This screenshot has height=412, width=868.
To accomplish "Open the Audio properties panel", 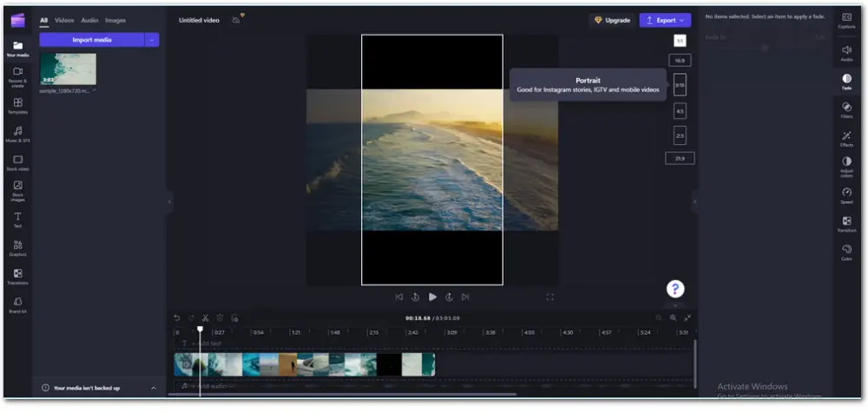I will pyautogui.click(x=846, y=53).
